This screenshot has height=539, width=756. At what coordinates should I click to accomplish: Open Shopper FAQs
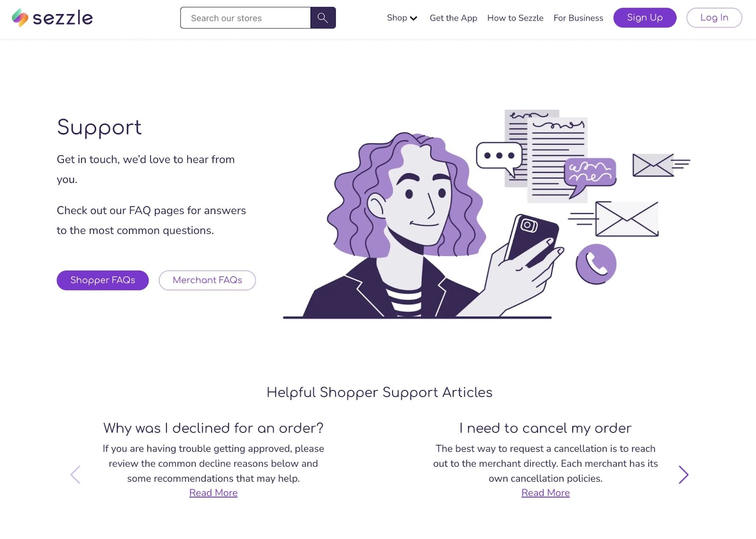coord(103,280)
